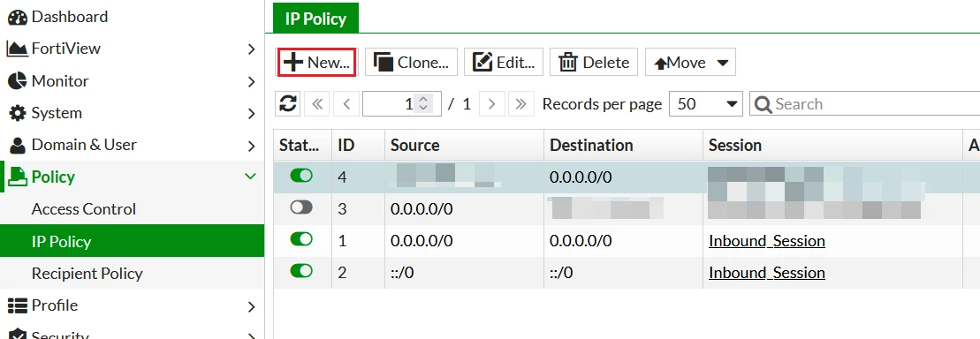Click source ::/0 in policy 2
The image size is (980, 339).
coord(402,273)
